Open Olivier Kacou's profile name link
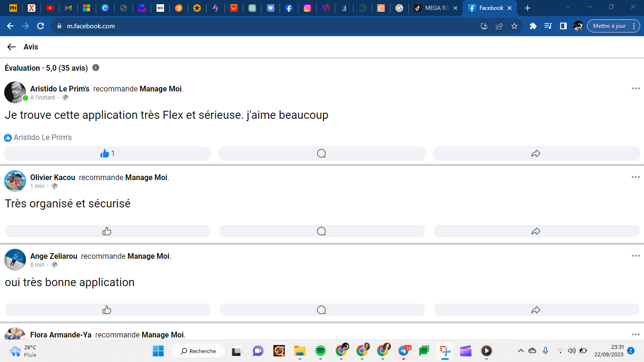This screenshot has width=644, height=362. pos(52,178)
